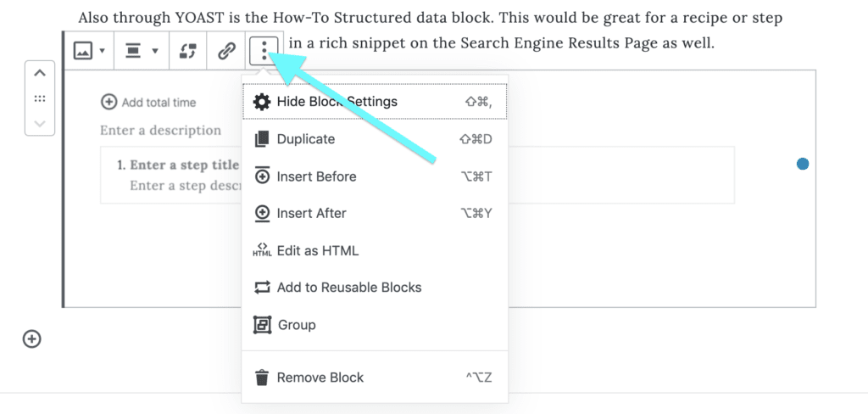
Task: Click Add to Reusable Blocks
Action: point(375,288)
